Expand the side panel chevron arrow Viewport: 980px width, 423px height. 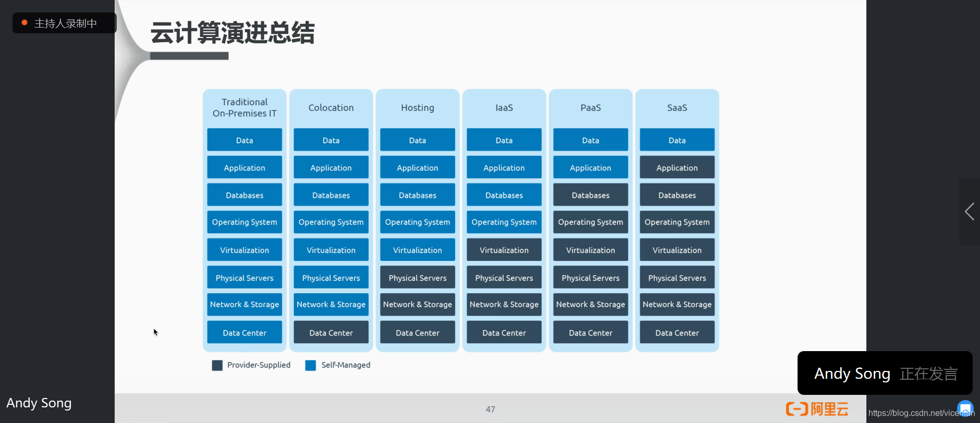970,211
